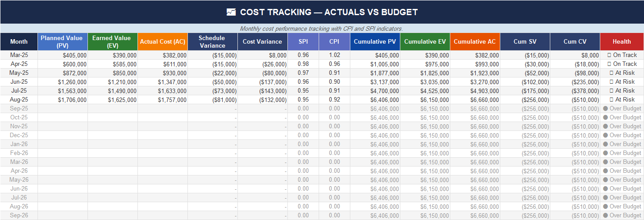Click the Mar-25 CPI value 1.02
Screen dimensions: 644x220
click(334, 55)
